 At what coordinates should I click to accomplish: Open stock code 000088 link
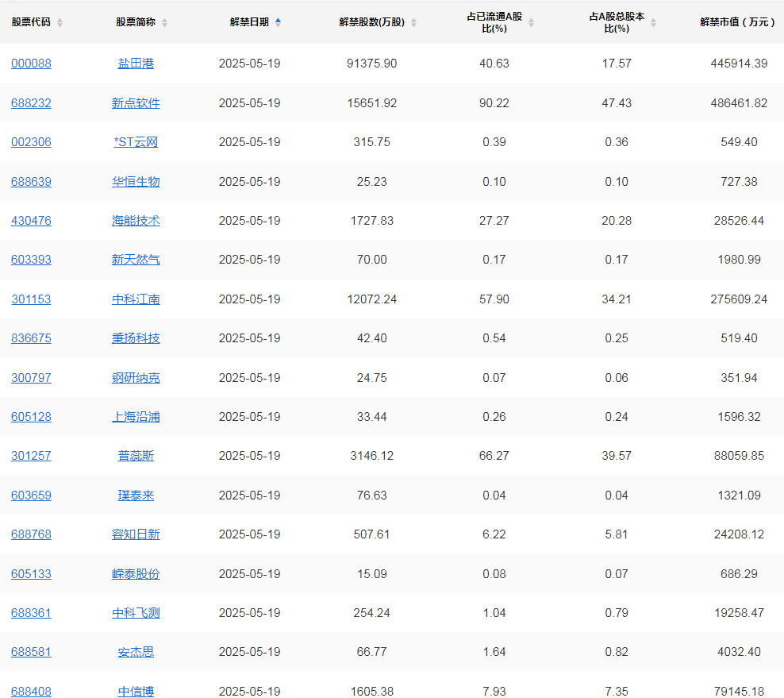pos(31,64)
